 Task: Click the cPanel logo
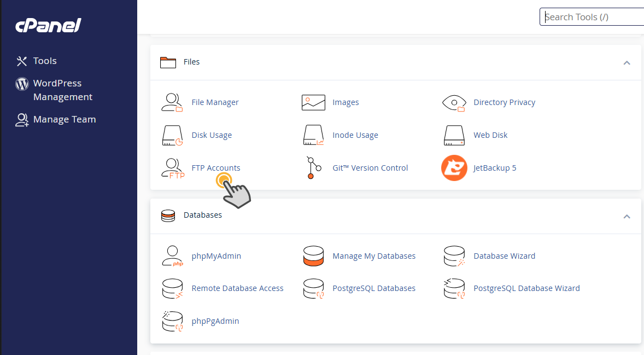(x=49, y=26)
